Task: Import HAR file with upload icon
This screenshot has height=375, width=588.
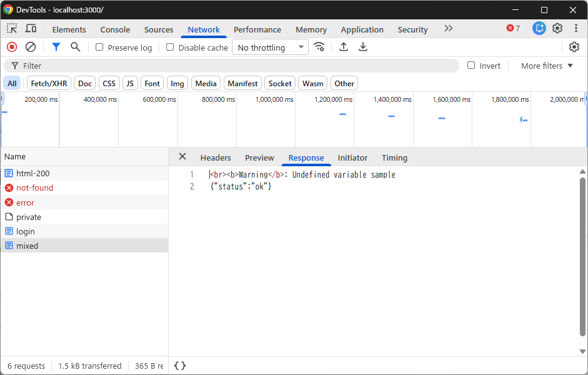Action: (344, 47)
